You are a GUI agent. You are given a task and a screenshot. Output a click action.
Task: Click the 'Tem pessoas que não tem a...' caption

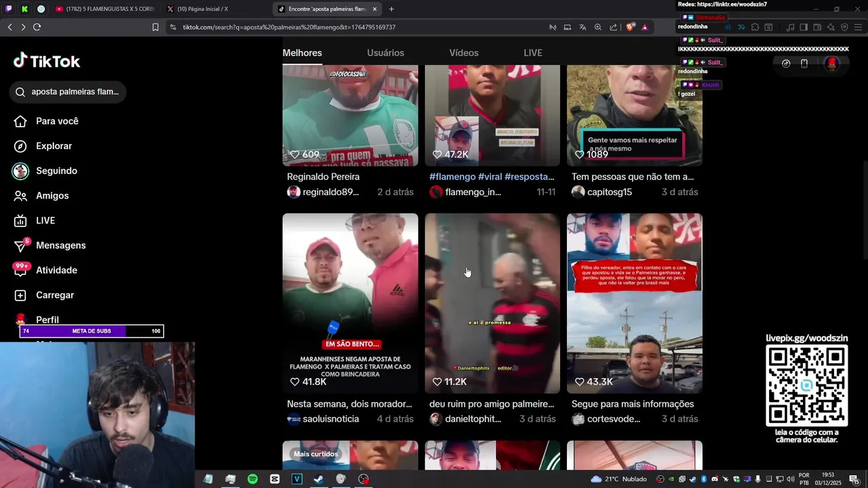tap(633, 176)
